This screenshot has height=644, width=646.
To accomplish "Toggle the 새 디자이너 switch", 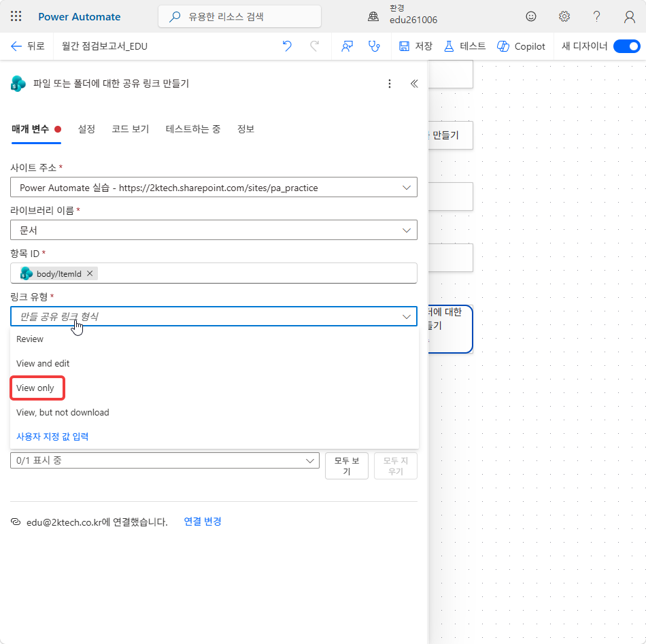I will tap(626, 46).
